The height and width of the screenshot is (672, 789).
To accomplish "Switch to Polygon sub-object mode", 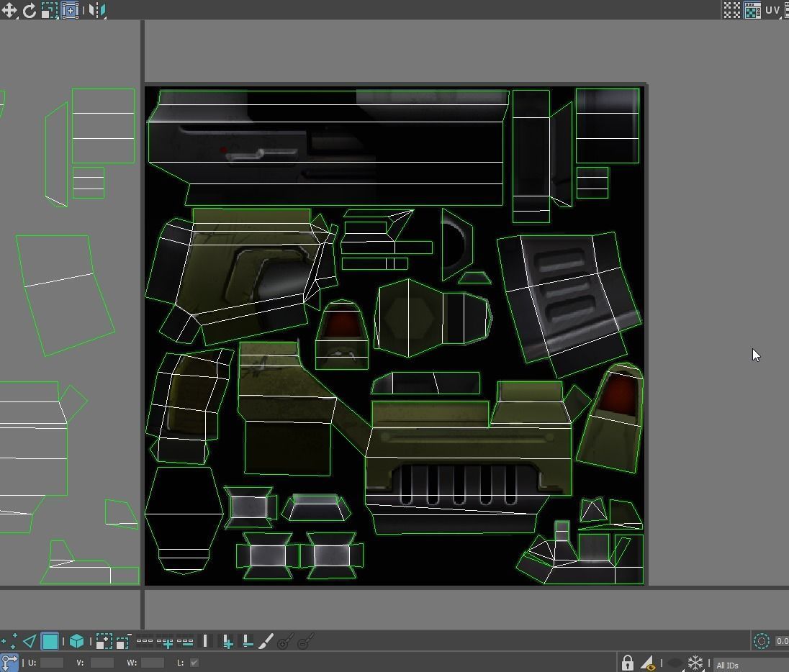I will point(50,641).
